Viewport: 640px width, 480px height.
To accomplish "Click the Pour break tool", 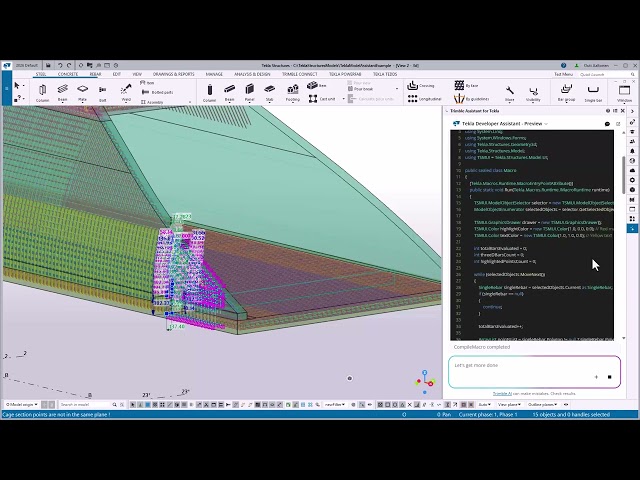I will pyautogui.click(x=360, y=89).
